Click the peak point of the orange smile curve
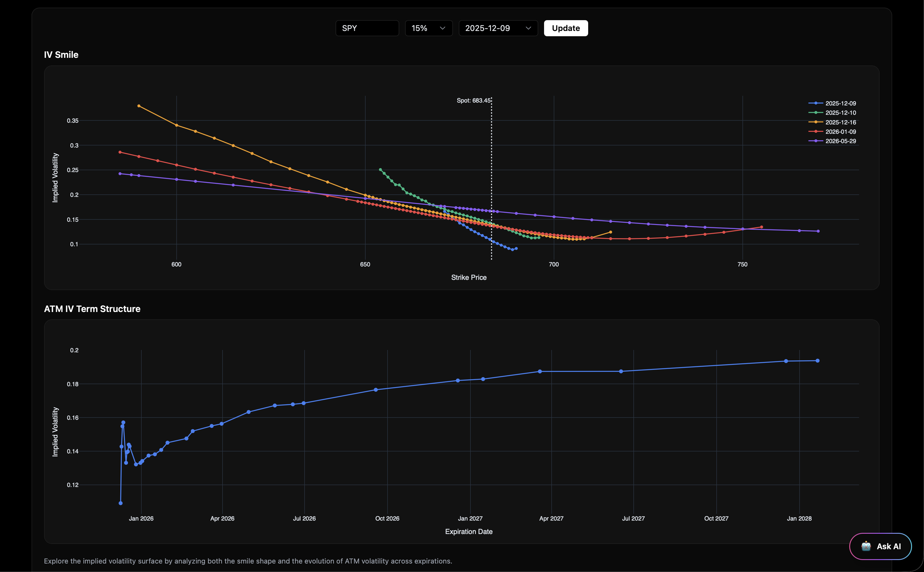The height and width of the screenshot is (572, 924). pyautogui.click(x=139, y=105)
